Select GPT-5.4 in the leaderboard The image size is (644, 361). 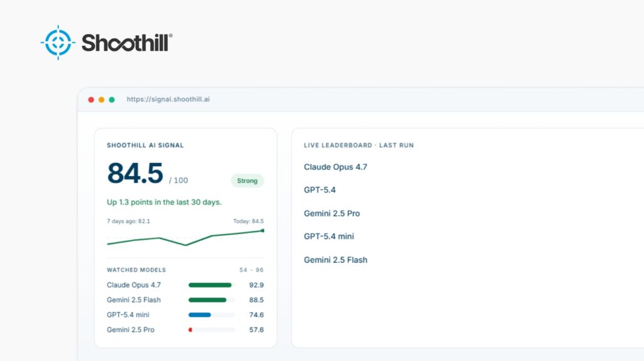click(320, 190)
